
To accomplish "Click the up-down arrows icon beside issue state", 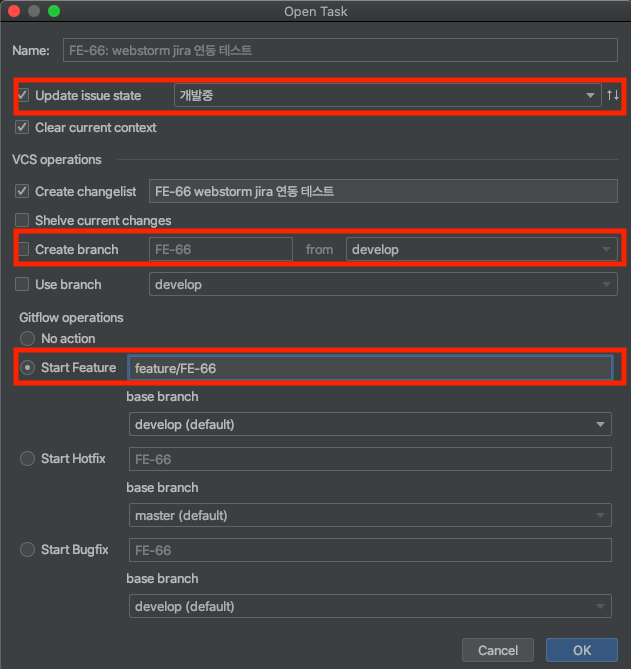I will pos(613,95).
